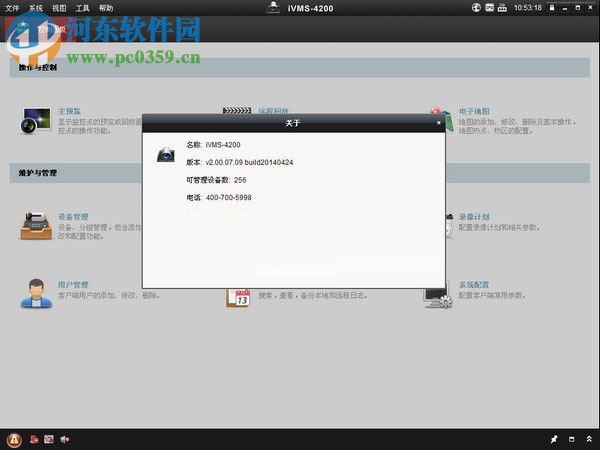Image resolution: width=600 pixels, height=450 pixels.
Task: Click the picture event icon in bottom bar
Action: click(49, 439)
